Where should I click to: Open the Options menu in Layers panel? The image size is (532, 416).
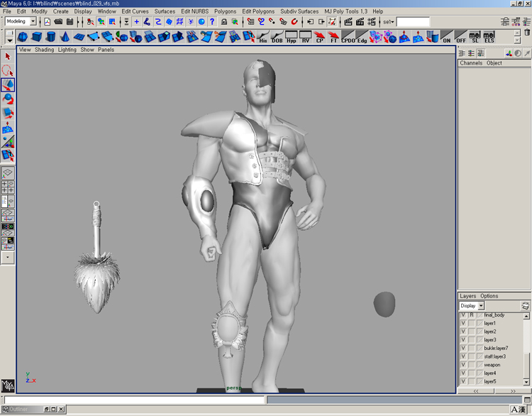click(489, 296)
